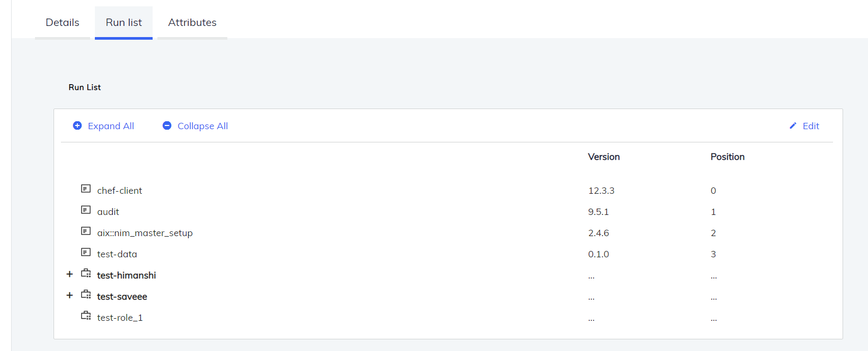Screen dimensions: 868x351
Task: Click the Version column header
Action: pos(604,156)
